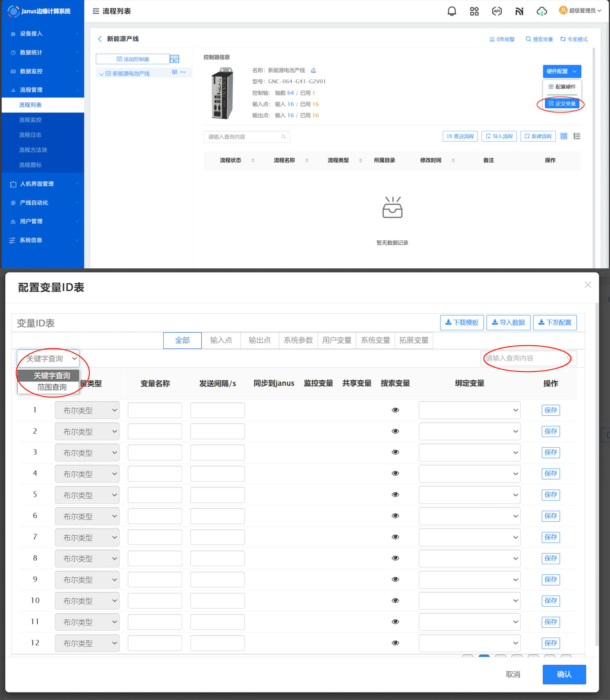Toggle the eye icon in row 10
Image resolution: width=610 pixels, height=700 pixels.
coord(395,601)
